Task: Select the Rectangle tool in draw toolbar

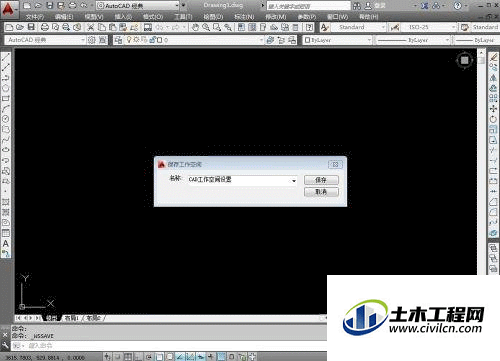Action: (6, 99)
